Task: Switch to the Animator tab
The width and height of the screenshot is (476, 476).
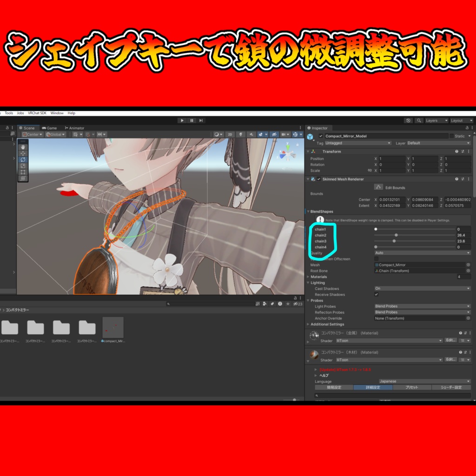Action: pyautogui.click(x=74, y=128)
